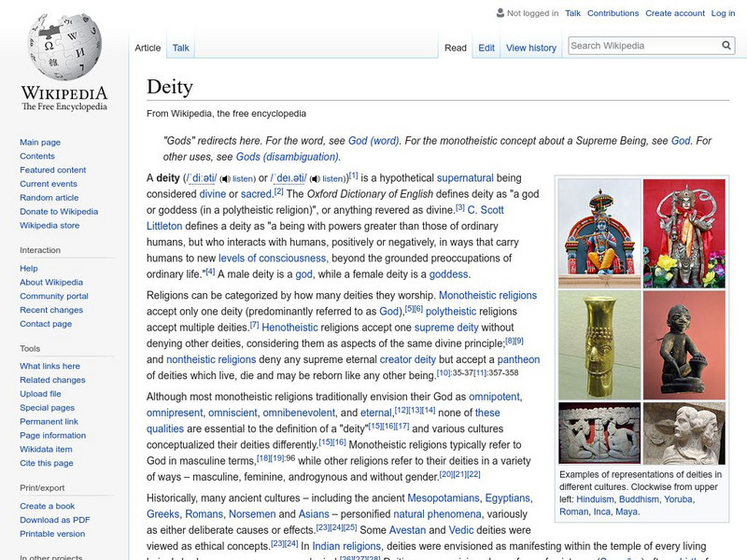The height and width of the screenshot is (560, 747).
Task: Click inside the Search Wikipedia field
Action: (x=635, y=44)
